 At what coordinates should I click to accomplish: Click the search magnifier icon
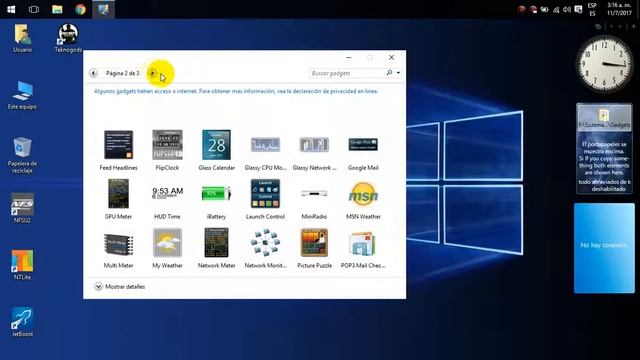click(x=389, y=73)
